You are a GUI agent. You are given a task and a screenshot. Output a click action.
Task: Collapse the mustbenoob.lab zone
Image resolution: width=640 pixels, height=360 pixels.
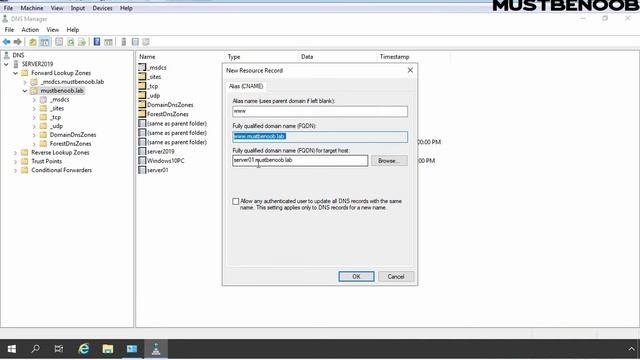tap(25, 91)
